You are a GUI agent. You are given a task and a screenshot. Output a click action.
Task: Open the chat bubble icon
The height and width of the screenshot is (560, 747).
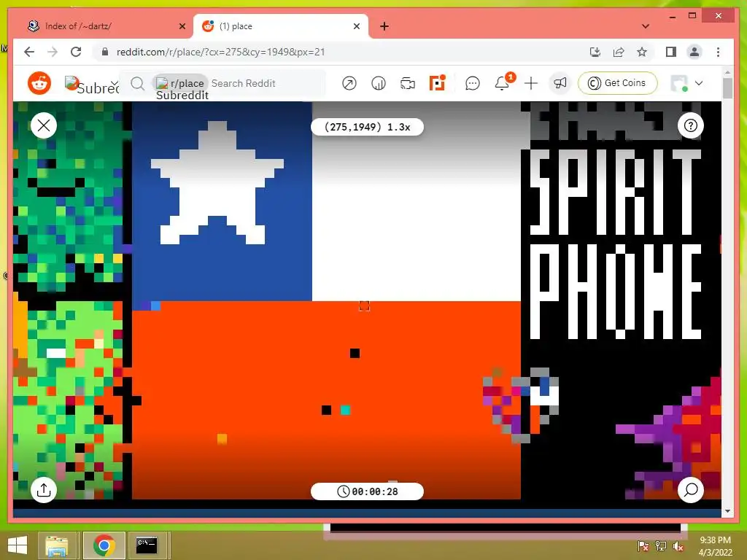[x=472, y=83]
